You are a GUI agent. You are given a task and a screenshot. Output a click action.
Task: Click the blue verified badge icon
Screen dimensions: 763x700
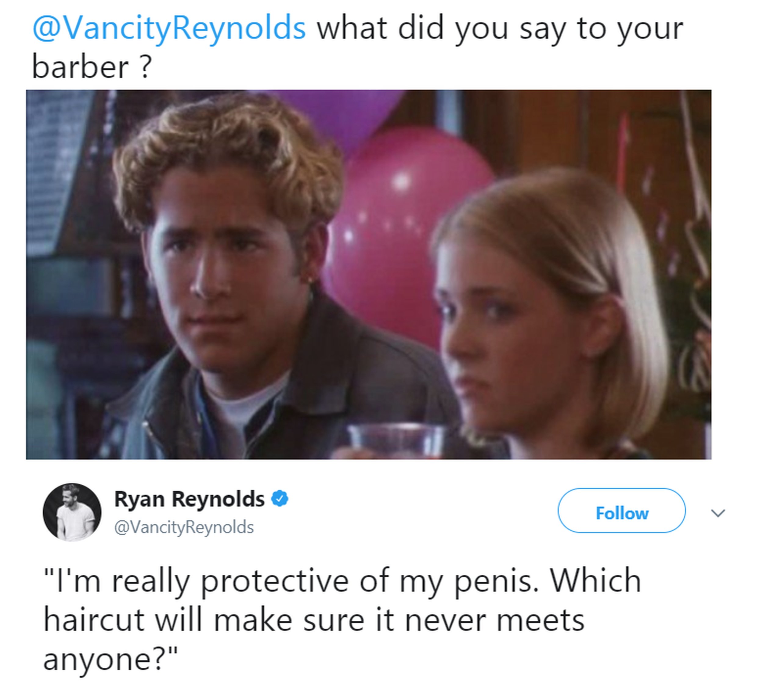click(279, 499)
